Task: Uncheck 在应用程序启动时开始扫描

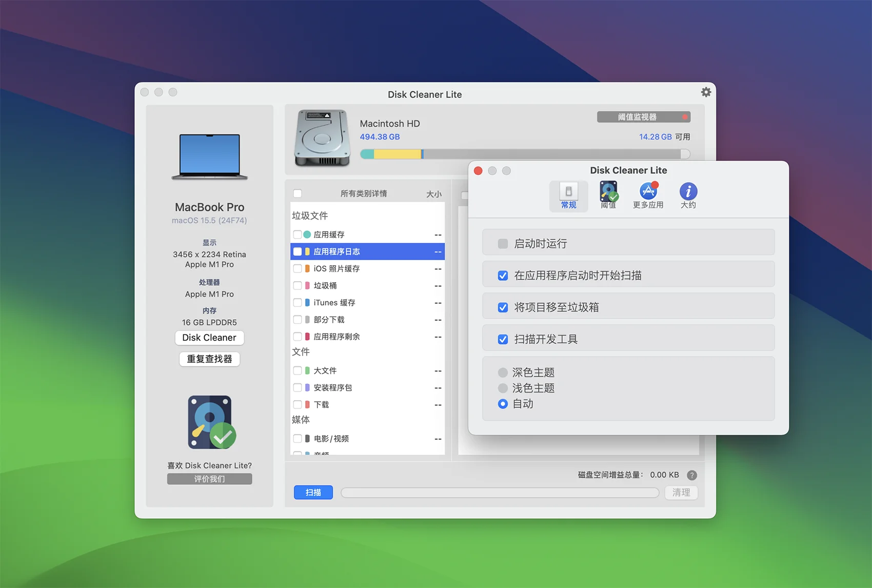Action: click(503, 276)
